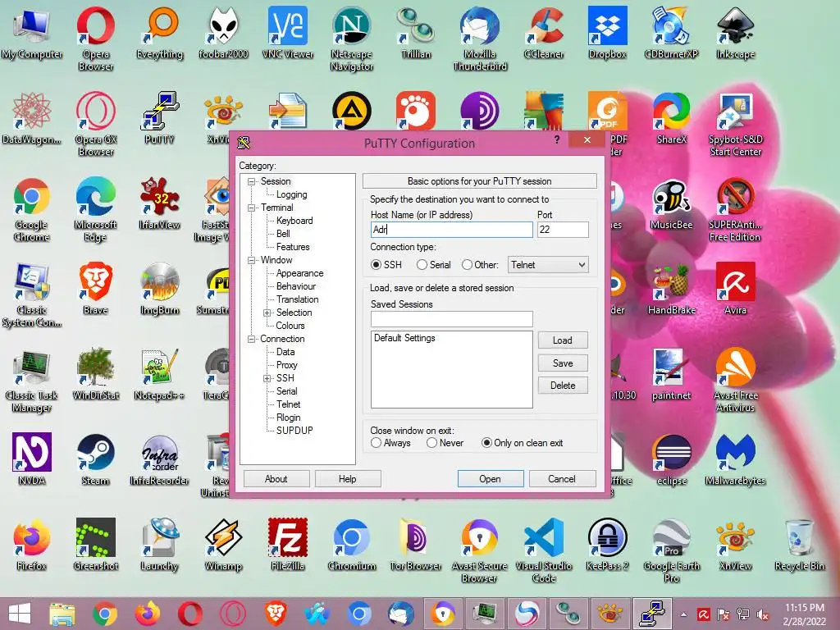Click the Port number field
840x630 pixels.
[563, 230]
